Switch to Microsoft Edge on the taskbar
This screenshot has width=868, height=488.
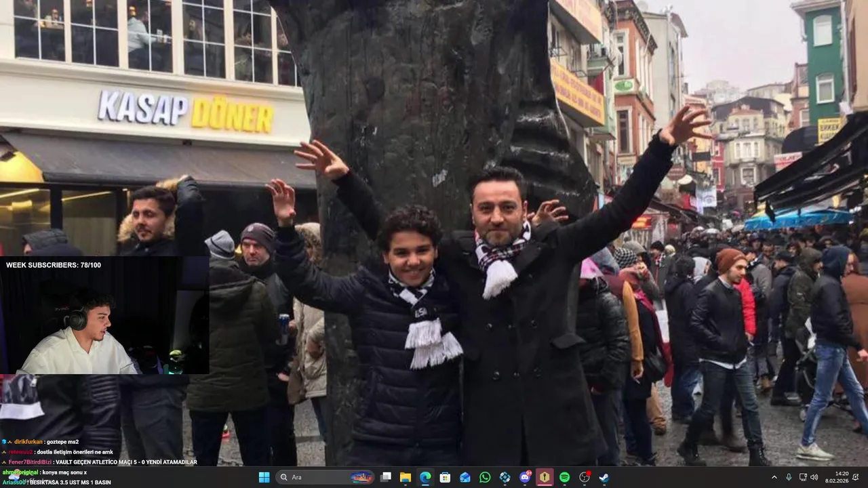(x=425, y=477)
